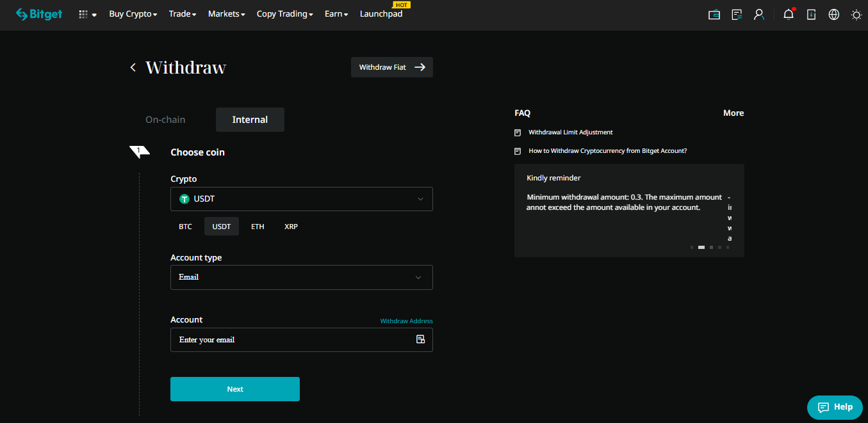Expand the Earn menu
The height and width of the screenshot is (423, 868).
coord(336,14)
